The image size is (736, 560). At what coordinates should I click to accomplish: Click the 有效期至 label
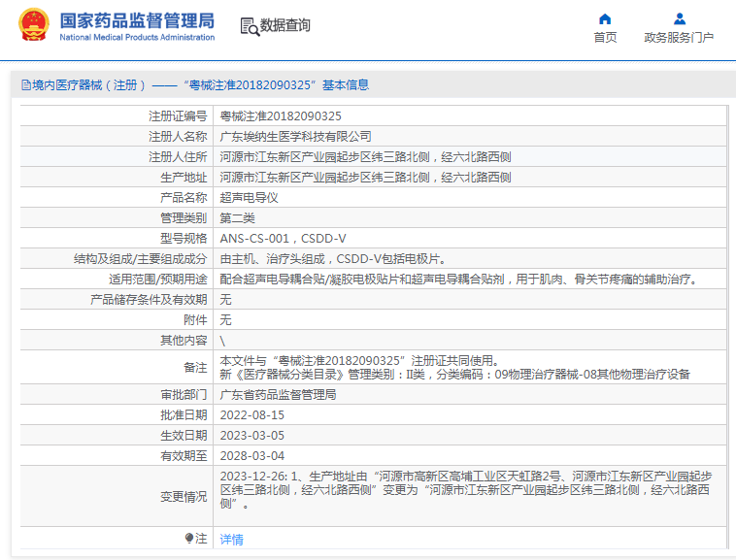(184, 456)
